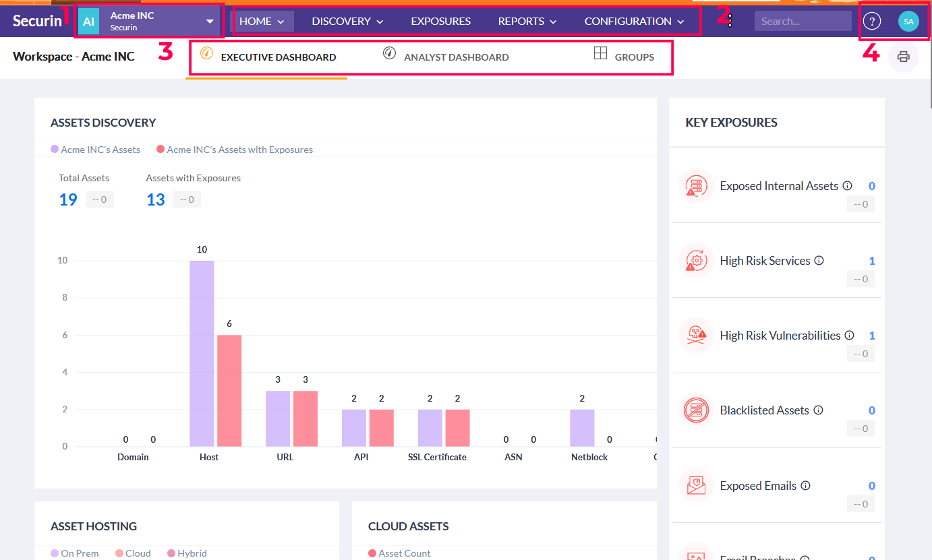The image size is (932, 560).
Task: Open Assets with Exposures count 13
Action: click(x=156, y=199)
